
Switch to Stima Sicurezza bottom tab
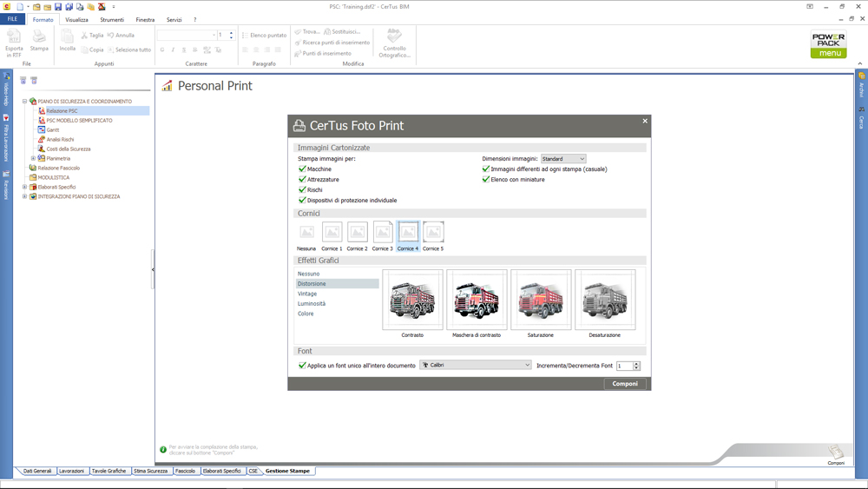point(150,472)
